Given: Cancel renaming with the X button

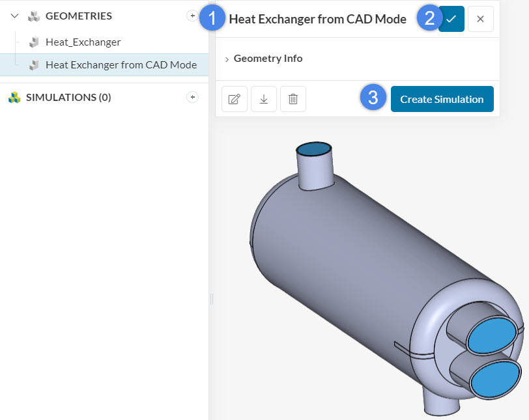Looking at the screenshot, I should pos(480,19).
